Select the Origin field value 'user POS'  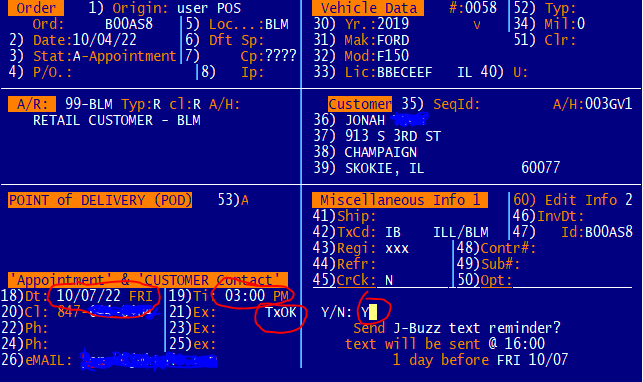(209, 8)
